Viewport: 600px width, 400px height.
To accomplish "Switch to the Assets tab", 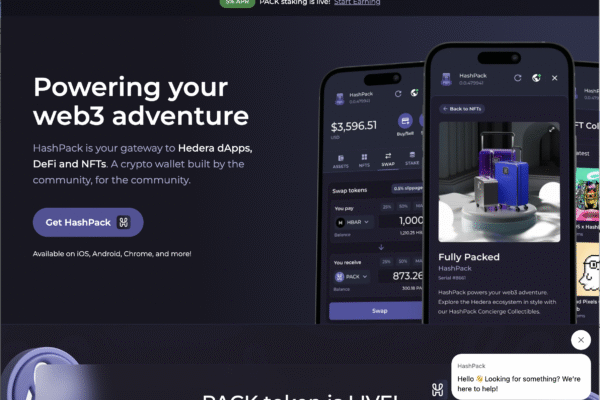I will click(341, 161).
